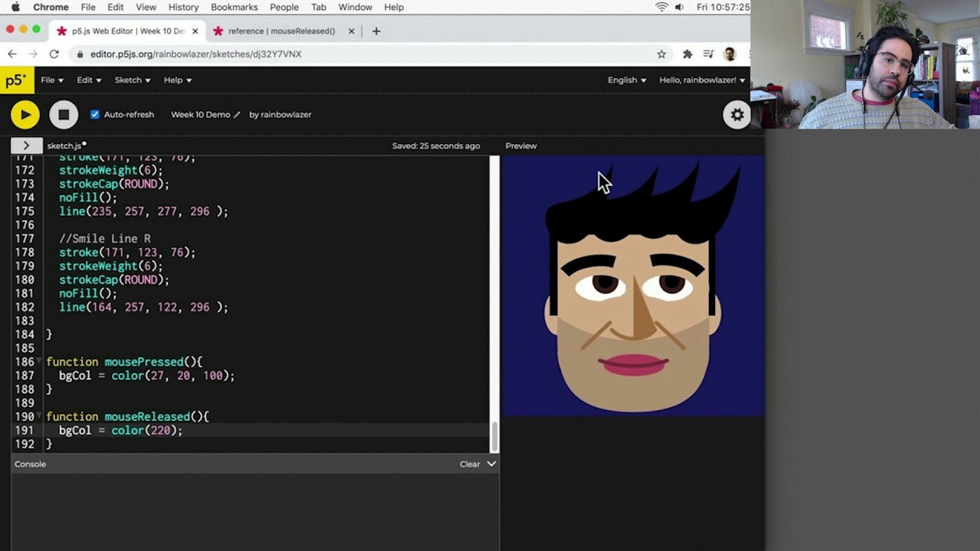Grab the code editor vertical scrollbar

[495, 436]
